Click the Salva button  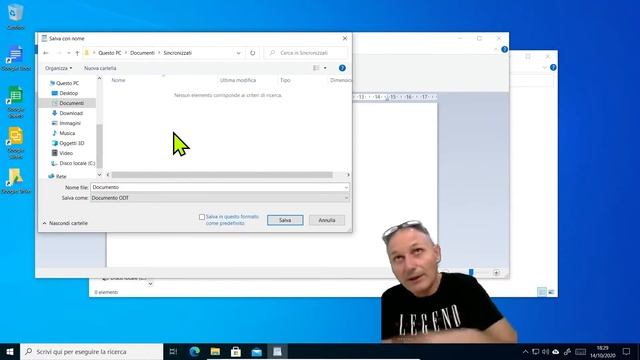[x=285, y=220]
